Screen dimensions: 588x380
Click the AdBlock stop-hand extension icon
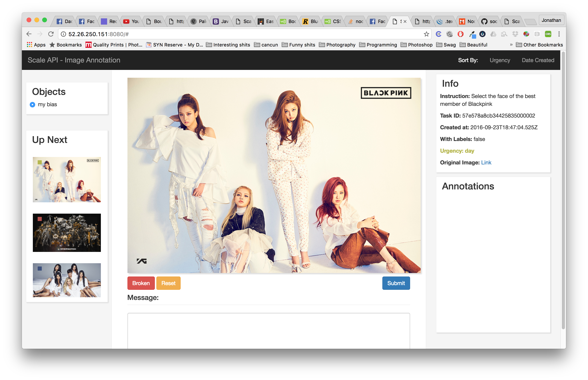(460, 34)
